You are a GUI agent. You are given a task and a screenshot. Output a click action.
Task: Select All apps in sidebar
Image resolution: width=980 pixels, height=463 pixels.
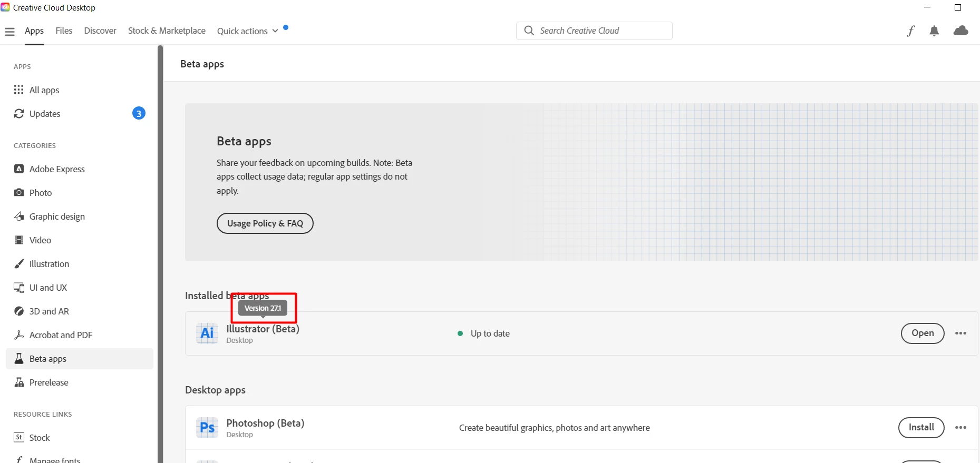pos(80,90)
